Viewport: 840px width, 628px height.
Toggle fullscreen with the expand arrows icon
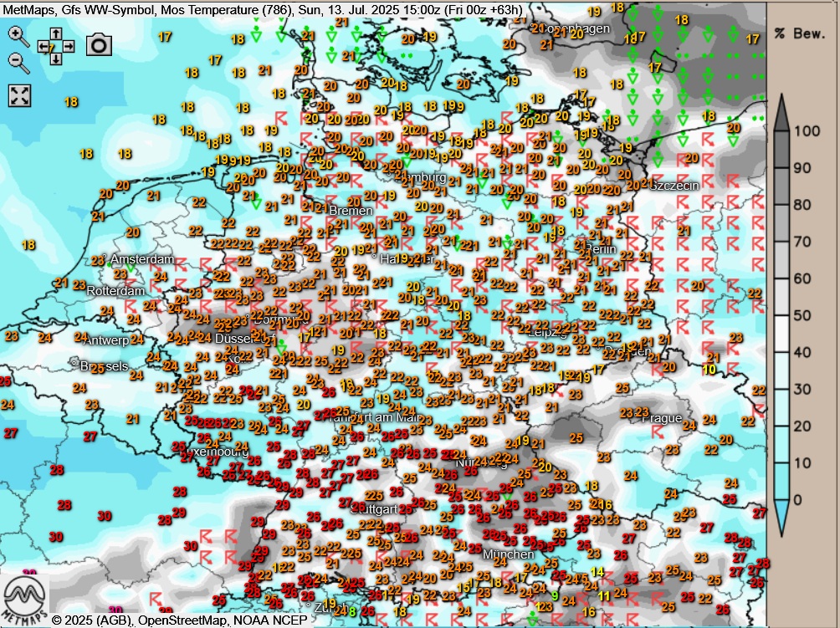click(19, 94)
